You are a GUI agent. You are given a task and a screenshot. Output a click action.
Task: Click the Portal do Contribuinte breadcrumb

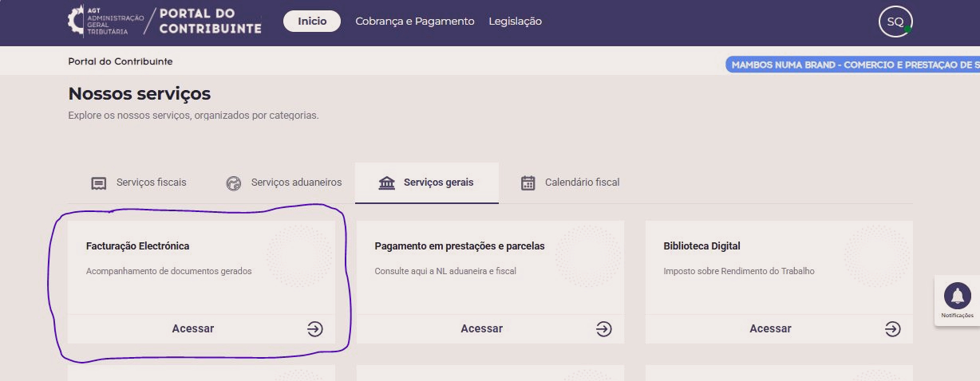(x=121, y=61)
